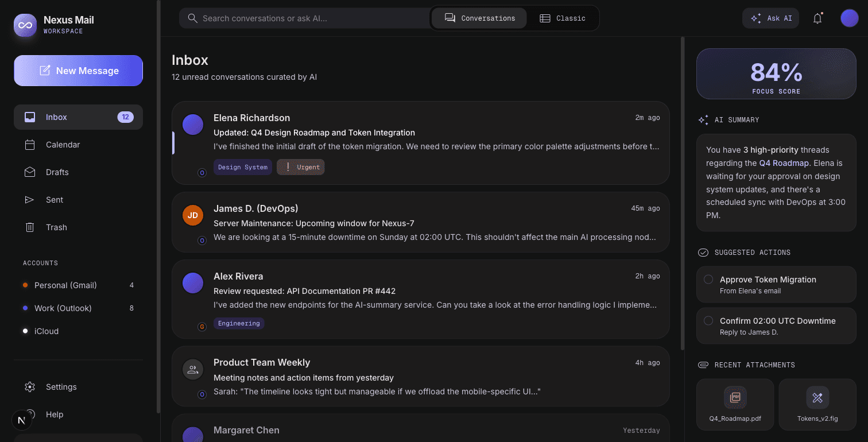Click the search conversations input field
This screenshot has height=442, width=868.
click(305, 18)
